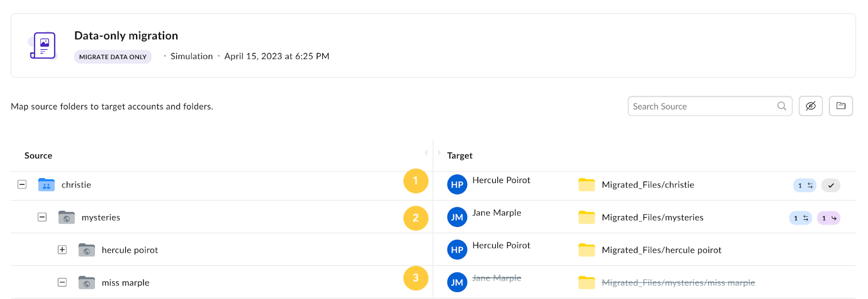The width and height of the screenshot is (868, 299).
Task: Collapse the miss marple folder
Action: [x=62, y=282]
